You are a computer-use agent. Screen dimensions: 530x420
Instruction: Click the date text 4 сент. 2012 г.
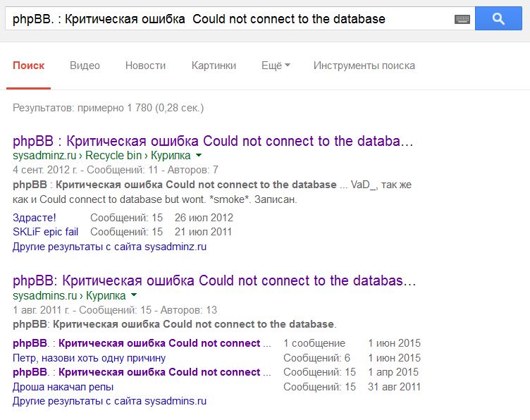45,170
